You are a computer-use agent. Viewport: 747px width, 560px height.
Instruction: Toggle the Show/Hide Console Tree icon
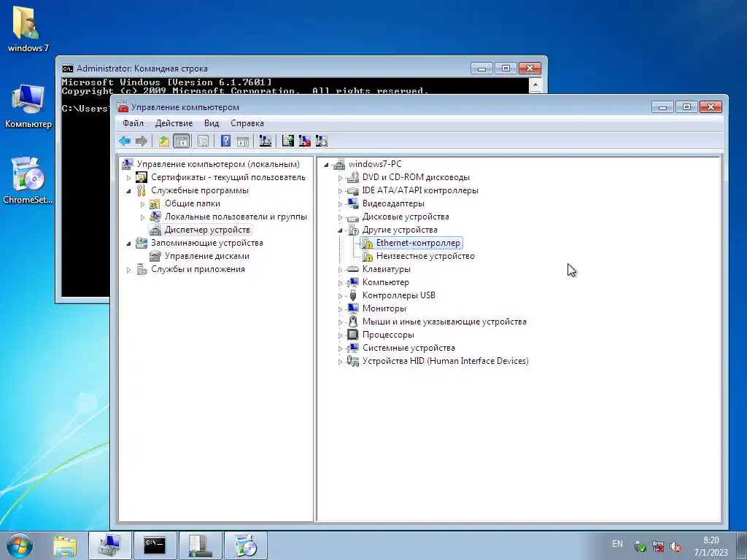[x=181, y=141]
